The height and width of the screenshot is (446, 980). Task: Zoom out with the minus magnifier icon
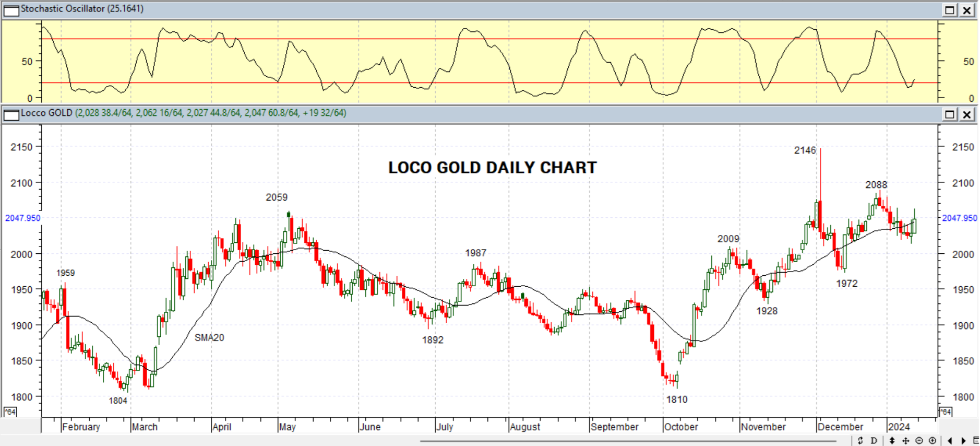(919, 441)
